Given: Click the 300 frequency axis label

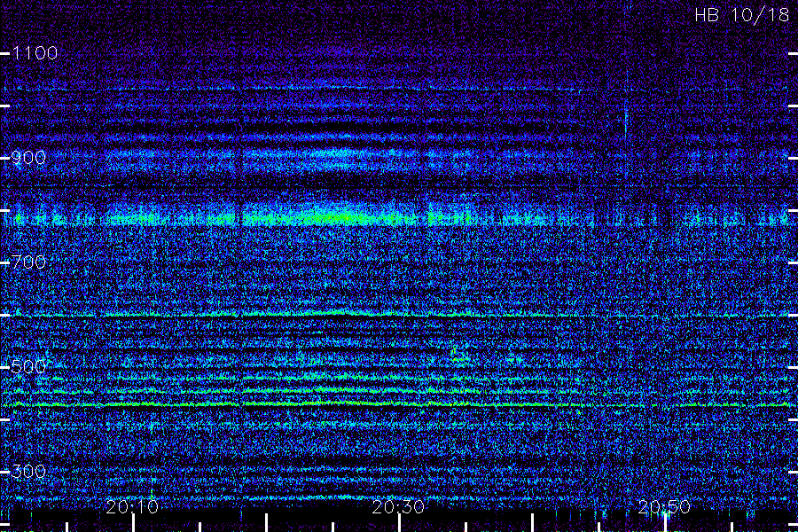Looking at the screenshot, I should pyautogui.click(x=29, y=472).
